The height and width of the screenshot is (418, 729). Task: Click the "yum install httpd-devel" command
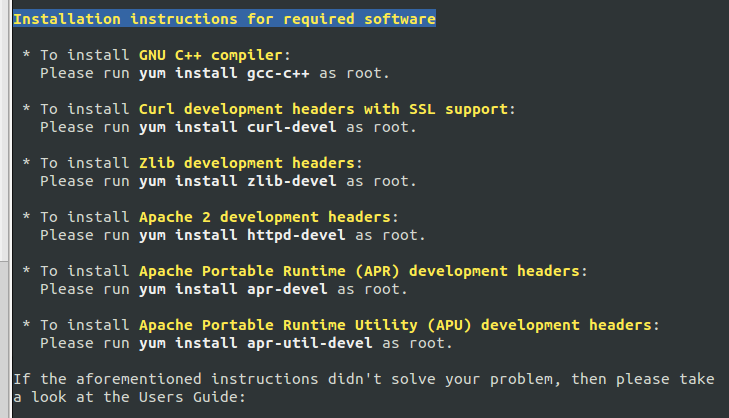(x=242, y=235)
